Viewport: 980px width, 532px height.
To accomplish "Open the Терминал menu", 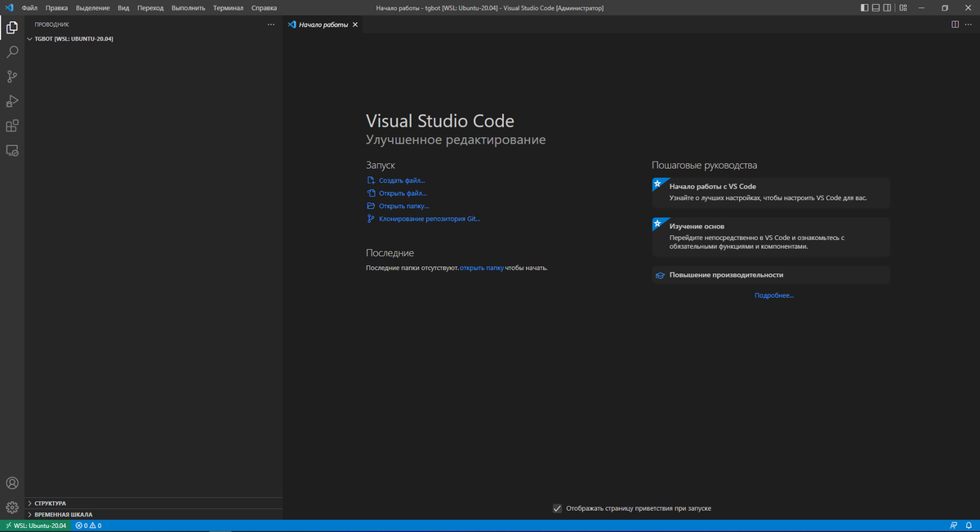I will click(227, 7).
